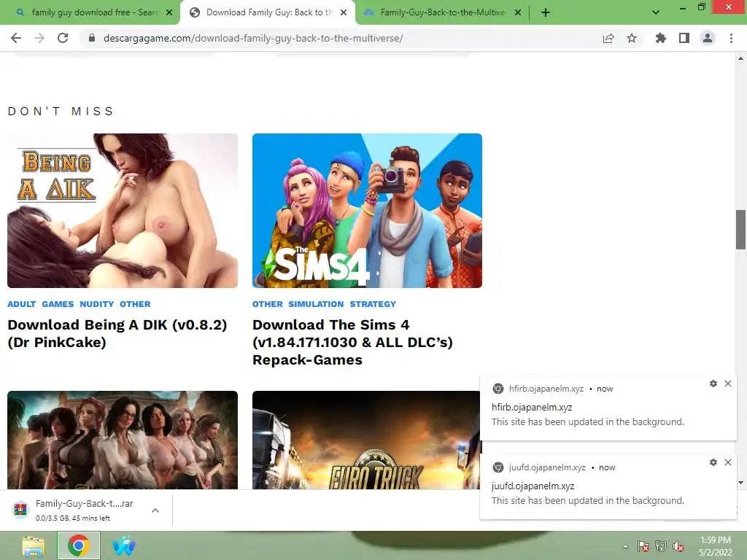This screenshot has height=560, width=747.
Task: Go back to the previous page
Action: 16,38
